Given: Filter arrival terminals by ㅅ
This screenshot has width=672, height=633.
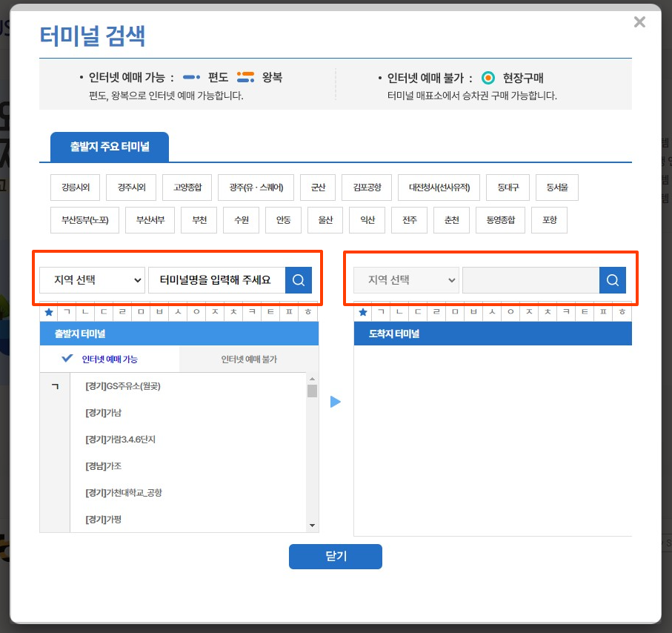Looking at the screenshot, I should pyautogui.click(x=492, y=312).
